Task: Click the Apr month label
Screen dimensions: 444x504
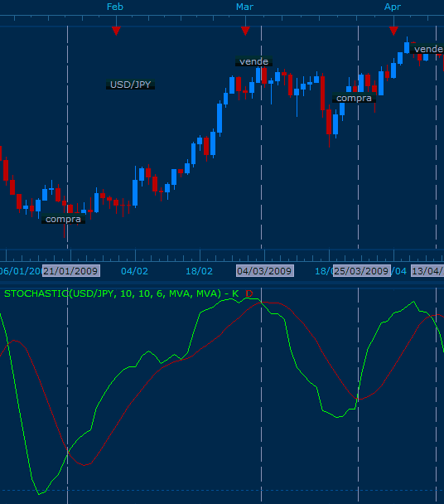Action: pyautogui.click(x=393, y=7)
